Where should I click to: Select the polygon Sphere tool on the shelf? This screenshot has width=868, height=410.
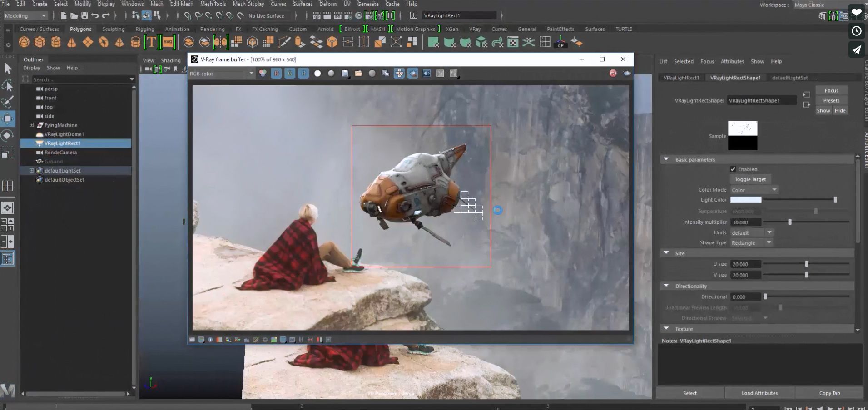click(24, 42)
